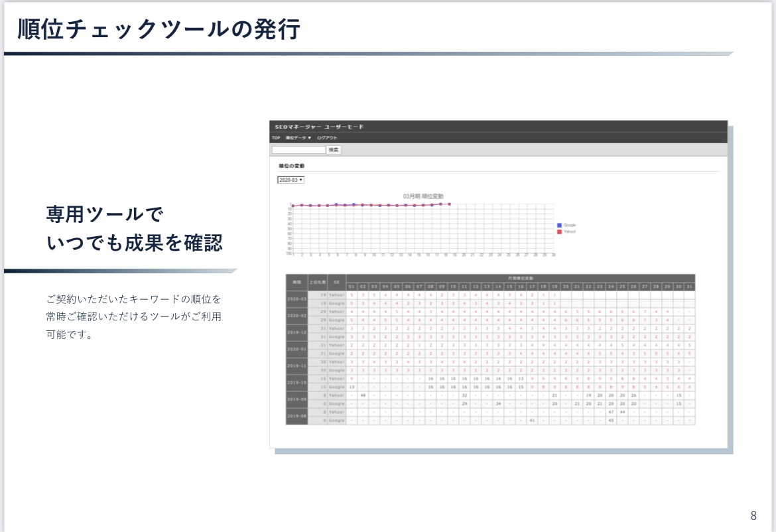Image resolution: width=776 pixels, height=532 pixels.
Task: Click day 31 column header
Action: click(689, 287)
